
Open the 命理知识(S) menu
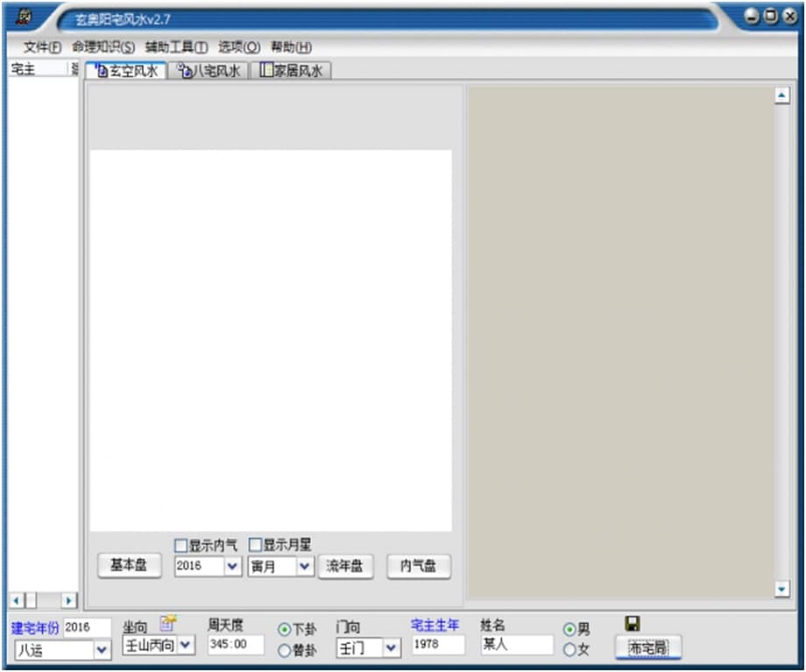click(103, 47)
